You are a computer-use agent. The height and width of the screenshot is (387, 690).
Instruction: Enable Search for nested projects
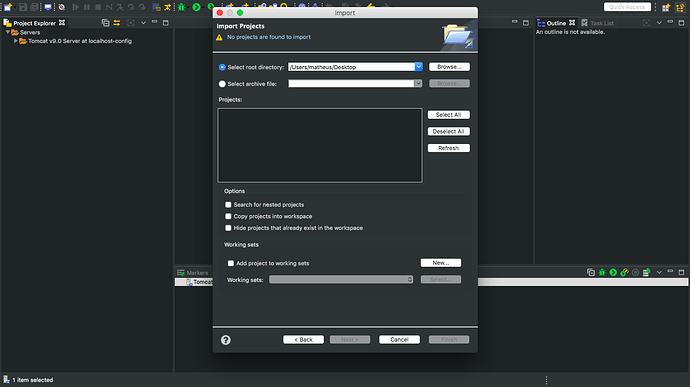(x=228, y=205)
